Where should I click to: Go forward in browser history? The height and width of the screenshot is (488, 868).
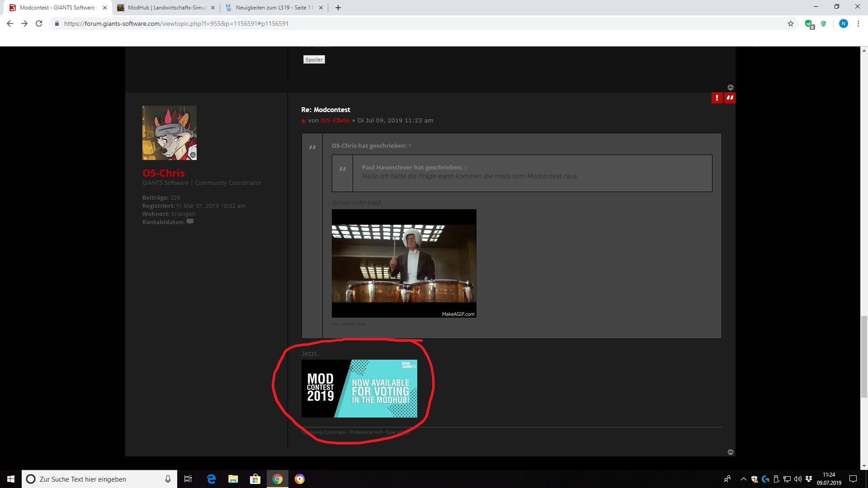[24, 23]
